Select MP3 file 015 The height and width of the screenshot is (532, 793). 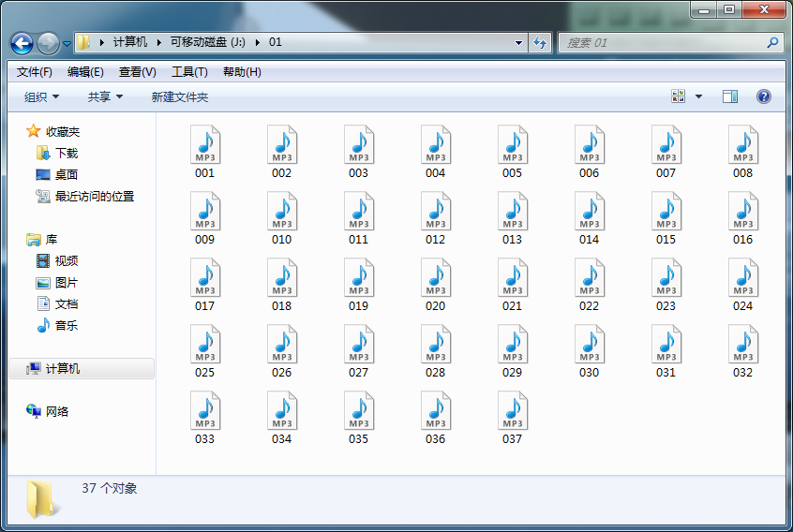click(x=666, y=218)
